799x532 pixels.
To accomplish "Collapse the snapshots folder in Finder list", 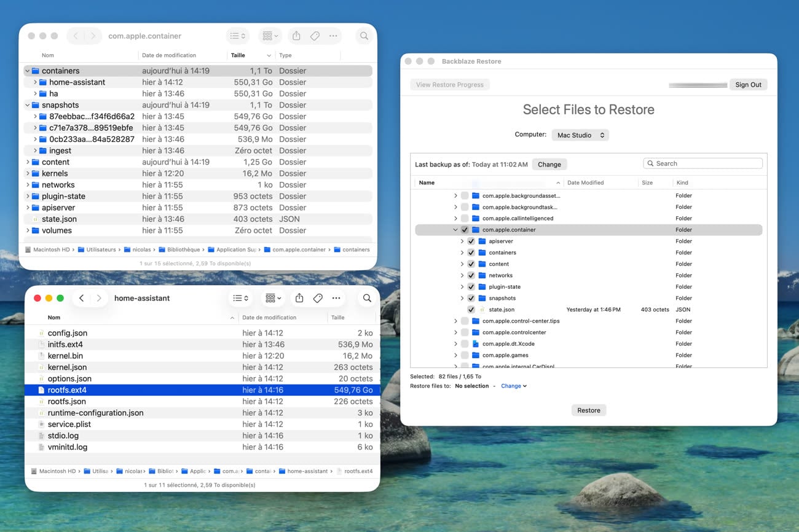I will tap(28, 105).
